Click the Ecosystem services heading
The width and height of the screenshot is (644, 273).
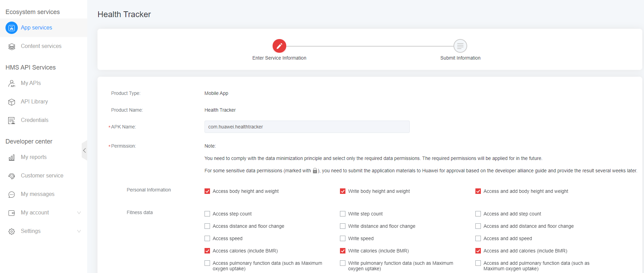click(x=32, y=12)
